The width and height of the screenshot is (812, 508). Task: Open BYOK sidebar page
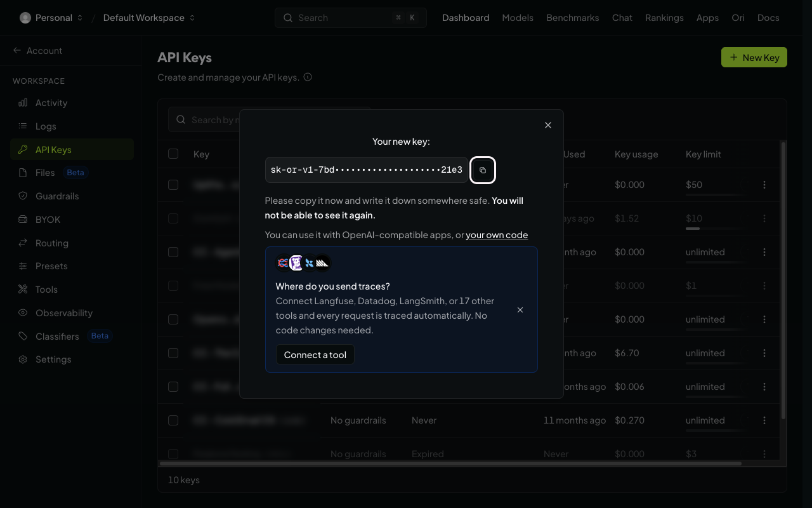click(x=72, y=220)
